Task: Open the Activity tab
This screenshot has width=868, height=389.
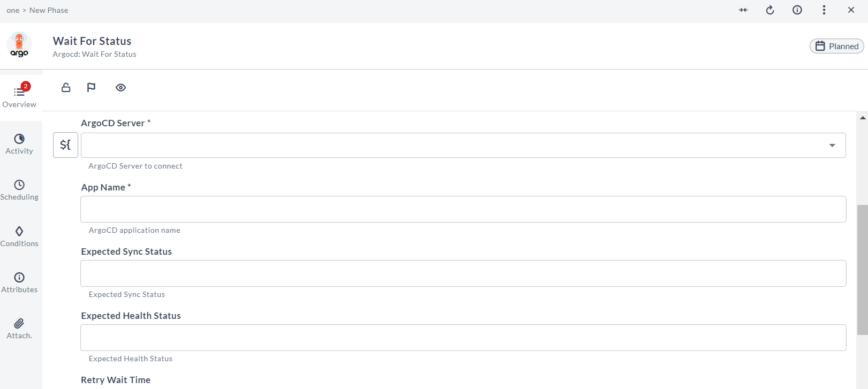Action: [19, 144]
